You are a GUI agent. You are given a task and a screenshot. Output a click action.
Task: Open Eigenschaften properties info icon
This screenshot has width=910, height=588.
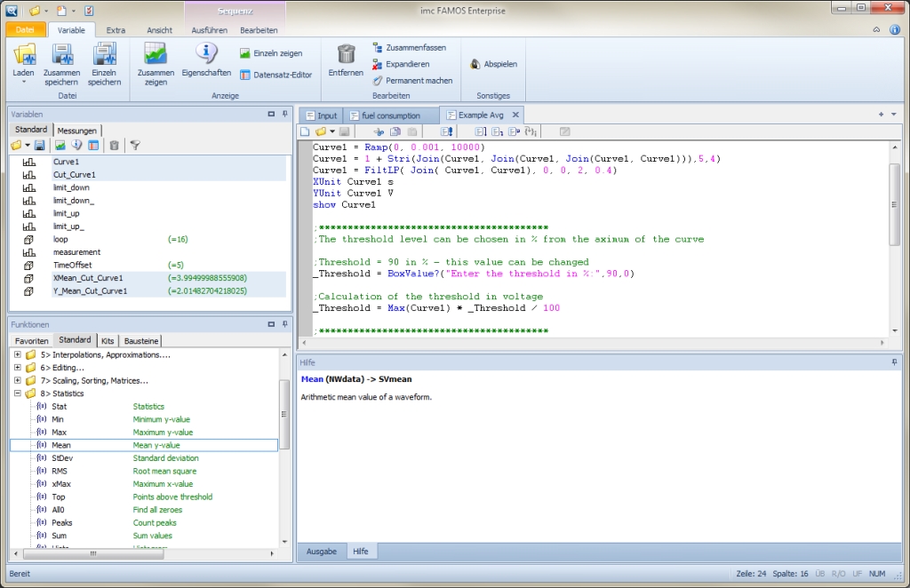[206, 55]
